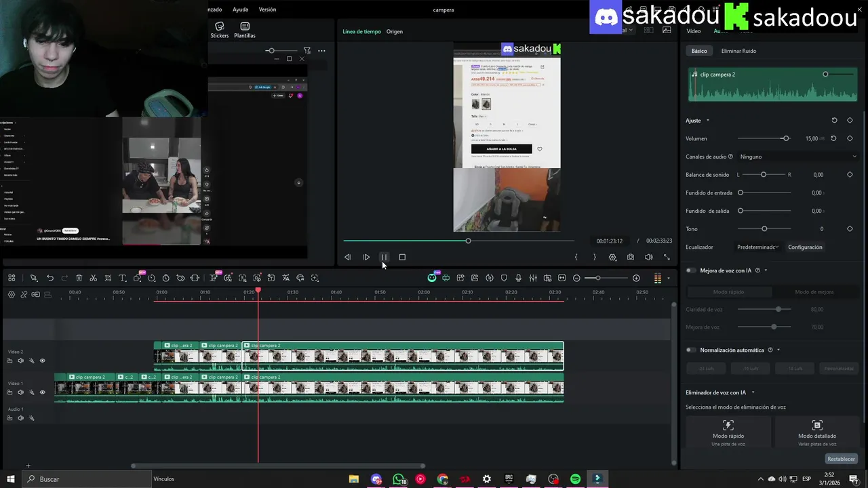Zoom in the timeline with plus icon
The width and height of the screenshot is (868, 488).
(636, 278)
